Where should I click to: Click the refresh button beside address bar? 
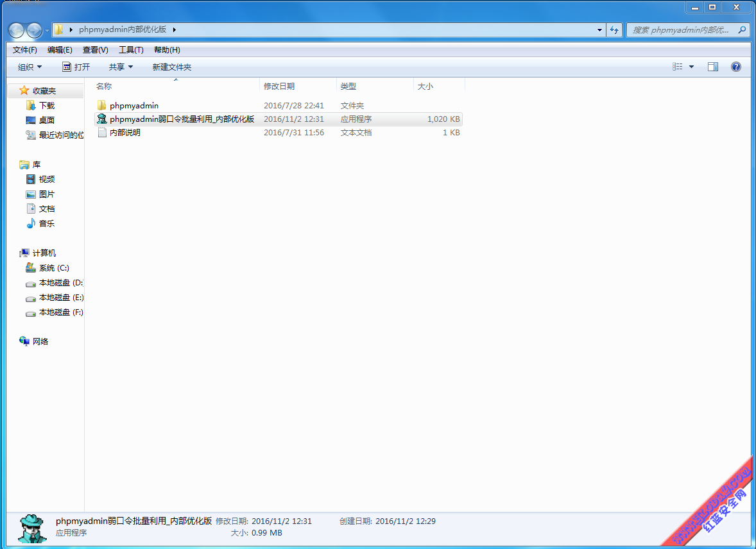pyautogui.click(x=614, y=30)
